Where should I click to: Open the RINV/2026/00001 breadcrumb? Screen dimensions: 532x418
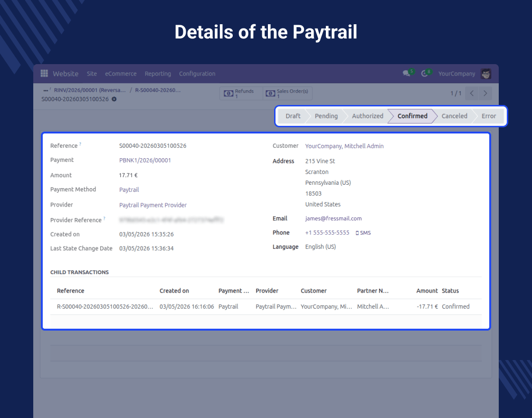(x=90, y=90)
